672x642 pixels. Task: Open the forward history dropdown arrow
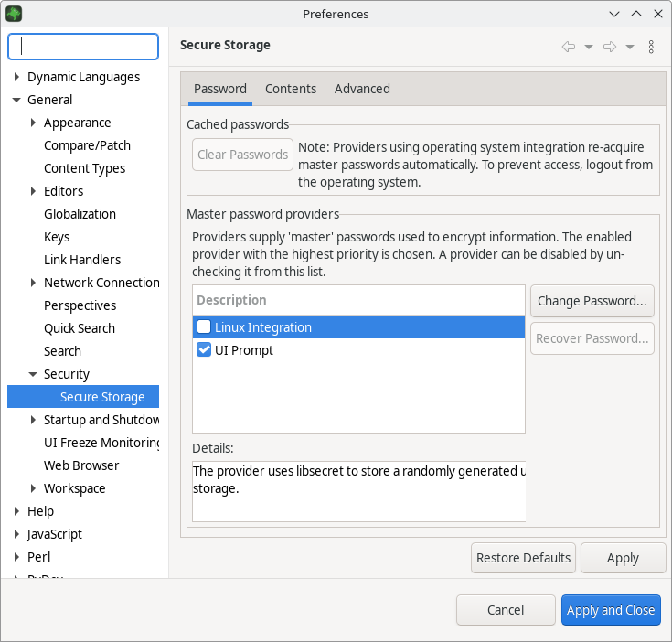click(x=630, y=47)
